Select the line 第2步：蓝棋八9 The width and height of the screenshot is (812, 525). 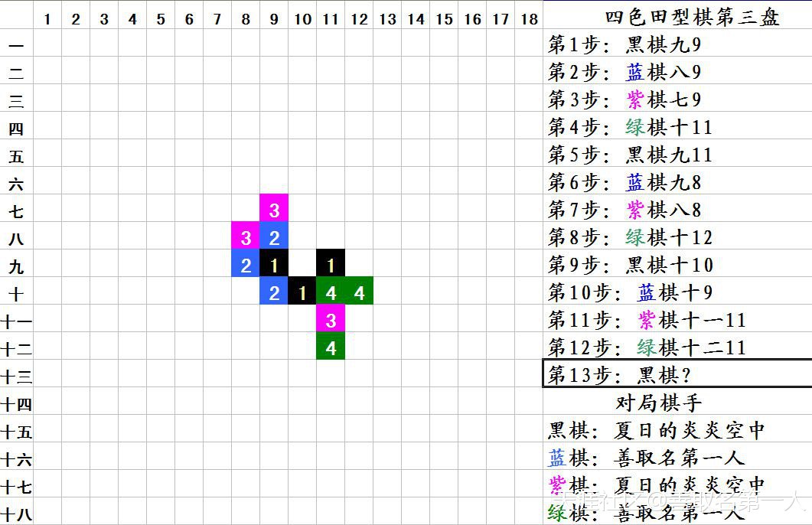pos(624,72)
